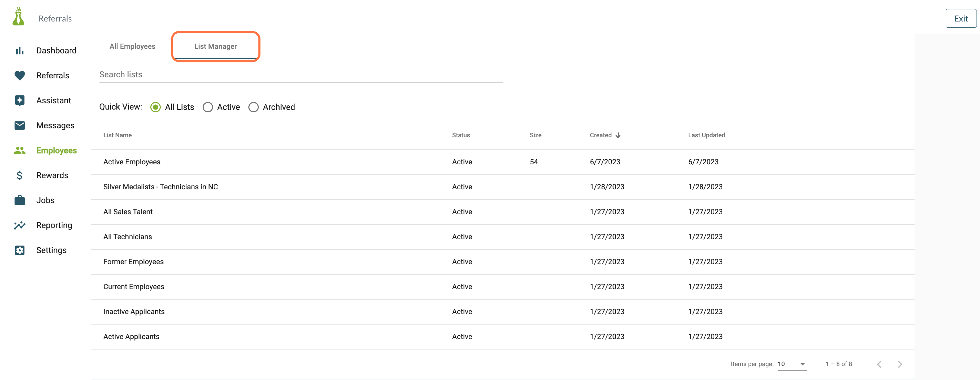Open the All Technicians list
The height and width of the screenshot is (380, 980).
pos(127,237)
